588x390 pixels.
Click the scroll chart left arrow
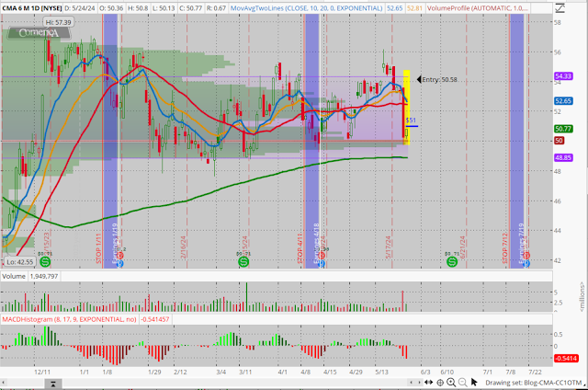pos(412,383)
